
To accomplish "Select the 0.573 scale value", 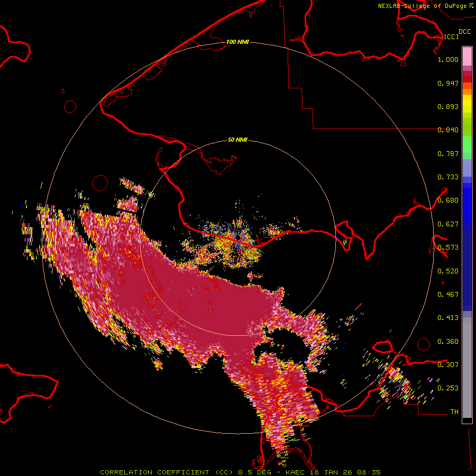I will [x=448, y=248].
